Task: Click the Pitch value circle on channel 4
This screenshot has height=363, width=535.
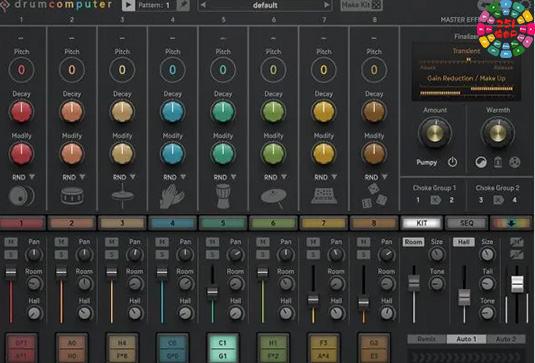Action: coord(172,70)
